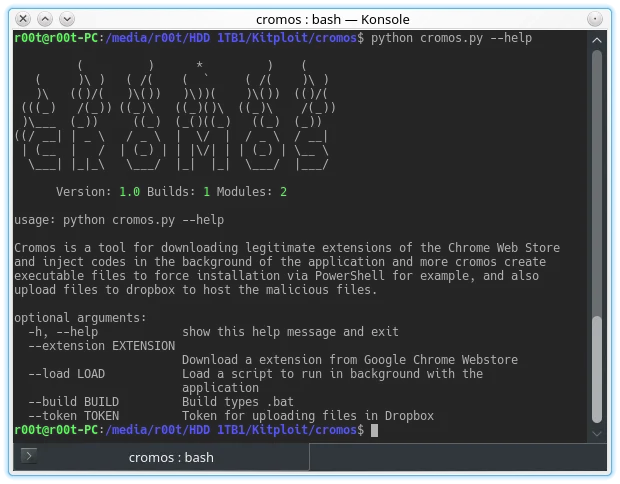Viewport: 620px width, 484px height.
Task: Click the '-h, --help' option
Action: point(63,332)
